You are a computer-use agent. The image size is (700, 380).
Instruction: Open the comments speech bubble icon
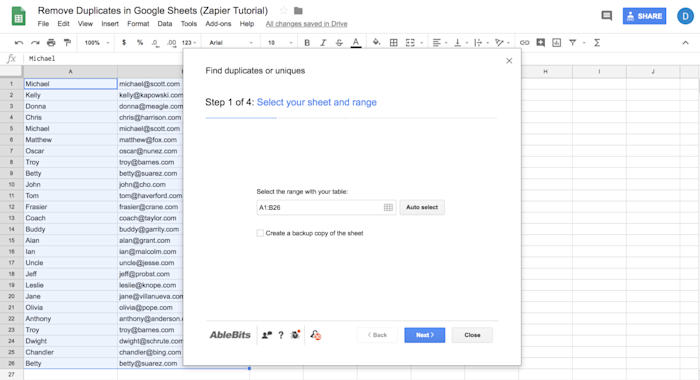click(x=607, y=16)
